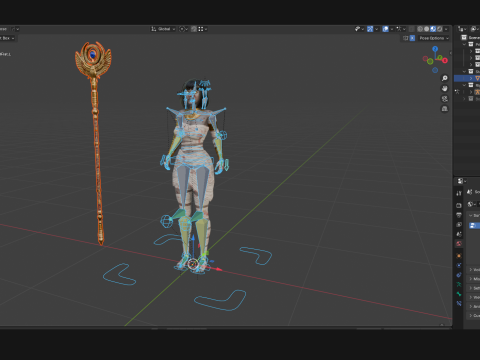Toggle snapping magnet icon
The image size is (480, 360).
(x=194, y=29)
